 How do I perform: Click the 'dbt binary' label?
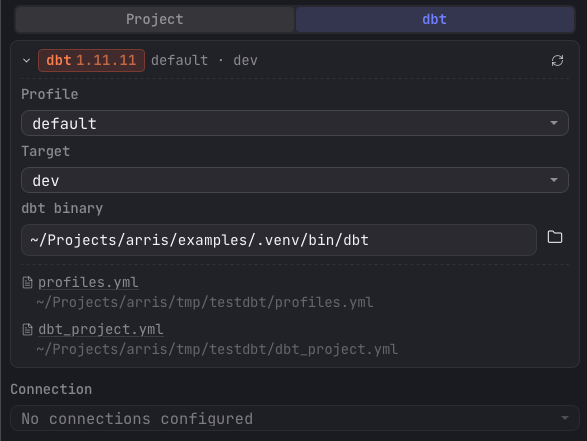pyautogui.click(x=62, y=208)
